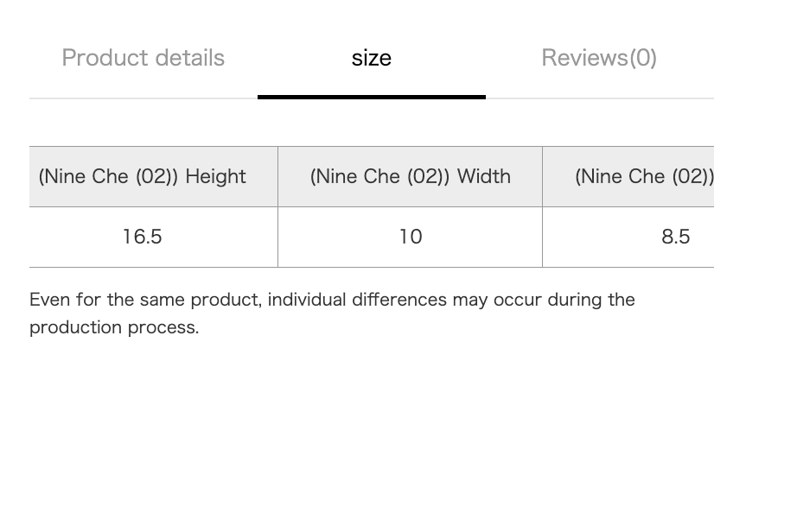The image size is (797, 532).
Task: Select the 10 width value cell
Action: click(x=411, y=237)
